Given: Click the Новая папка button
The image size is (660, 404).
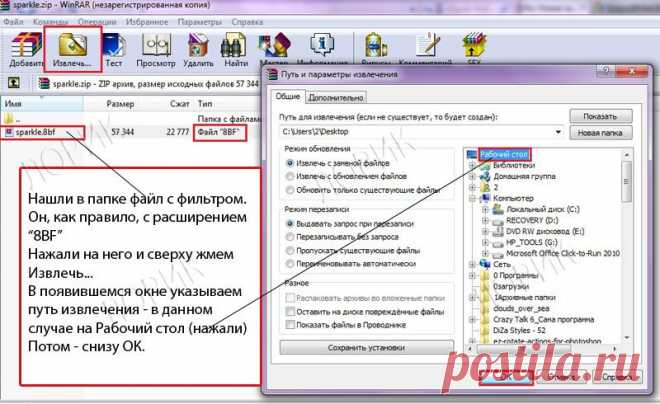Looking at the screenshot, I should pyautogui.click(x=601, y=133).
